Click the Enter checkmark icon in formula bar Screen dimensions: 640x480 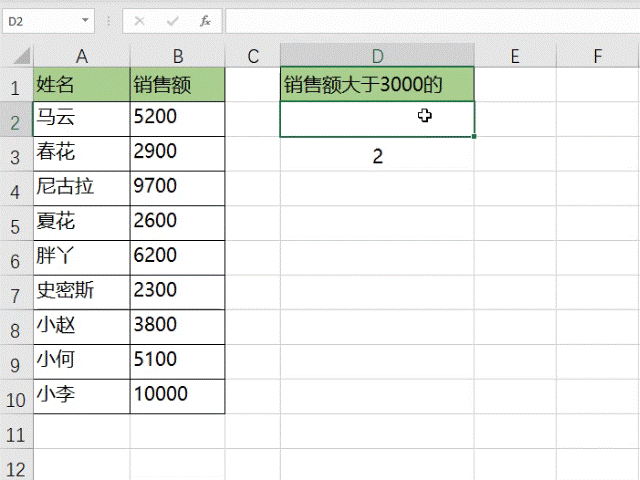(x=173, y=21)
